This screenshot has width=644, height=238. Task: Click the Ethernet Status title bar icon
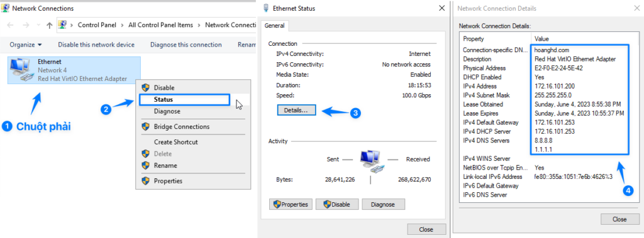tap(266, 8)
